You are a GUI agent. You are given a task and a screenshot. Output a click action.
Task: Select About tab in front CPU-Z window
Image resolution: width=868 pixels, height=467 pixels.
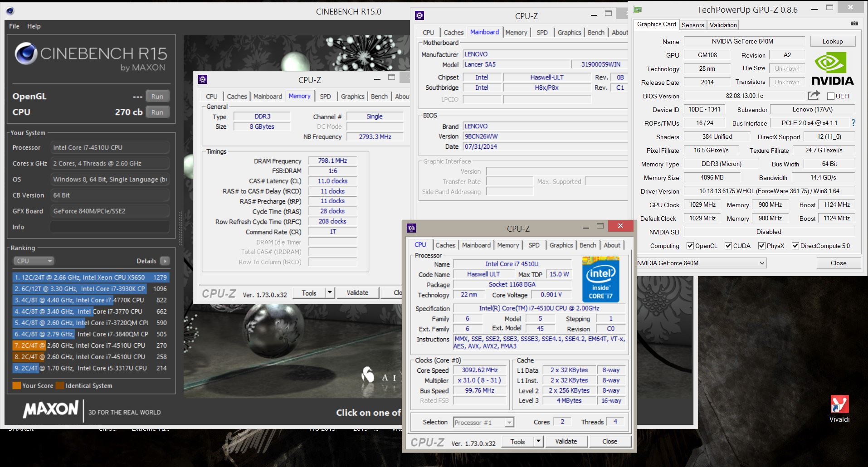tap(612, 245)
